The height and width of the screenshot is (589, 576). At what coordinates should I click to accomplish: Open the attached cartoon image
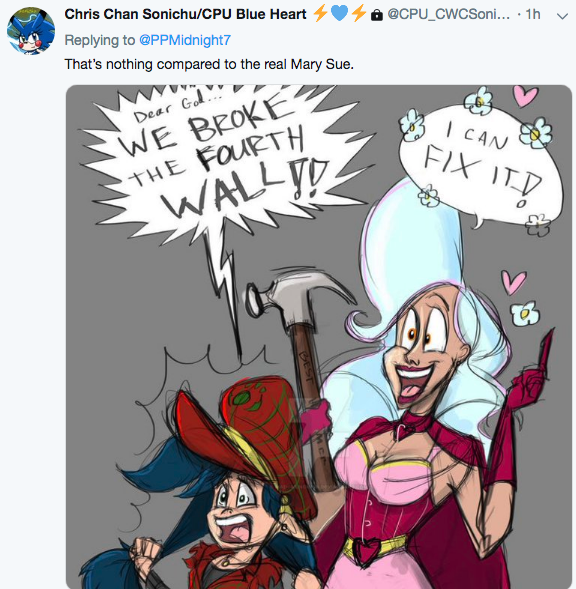point(319,337)
